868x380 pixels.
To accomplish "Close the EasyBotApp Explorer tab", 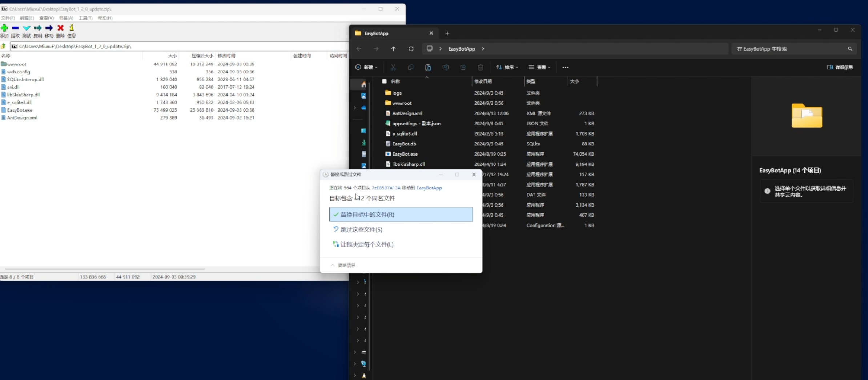I will coord(431,33).
